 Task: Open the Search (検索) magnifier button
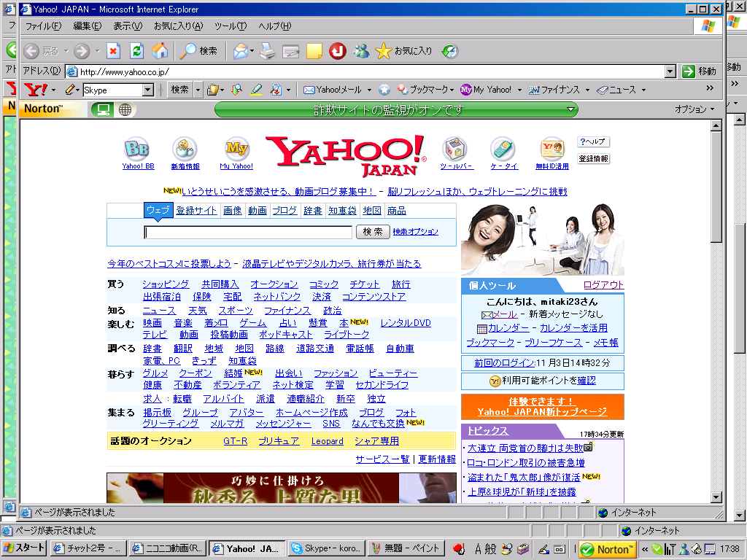pyautogui.click(x=198, y=51)
